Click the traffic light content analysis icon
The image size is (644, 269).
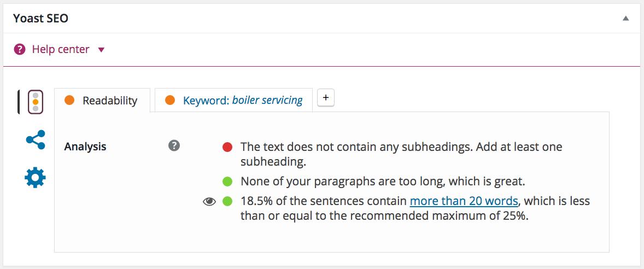coord(36,102)
